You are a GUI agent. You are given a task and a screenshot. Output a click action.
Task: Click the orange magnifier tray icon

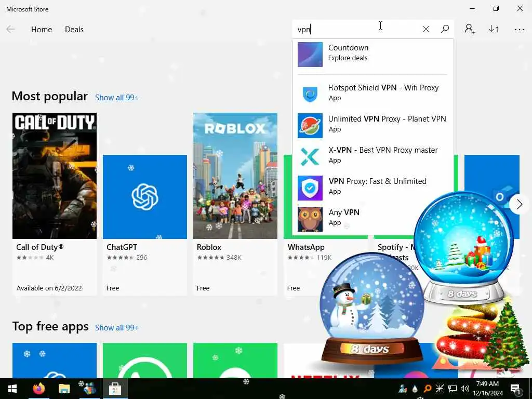[x=428, y=389]
